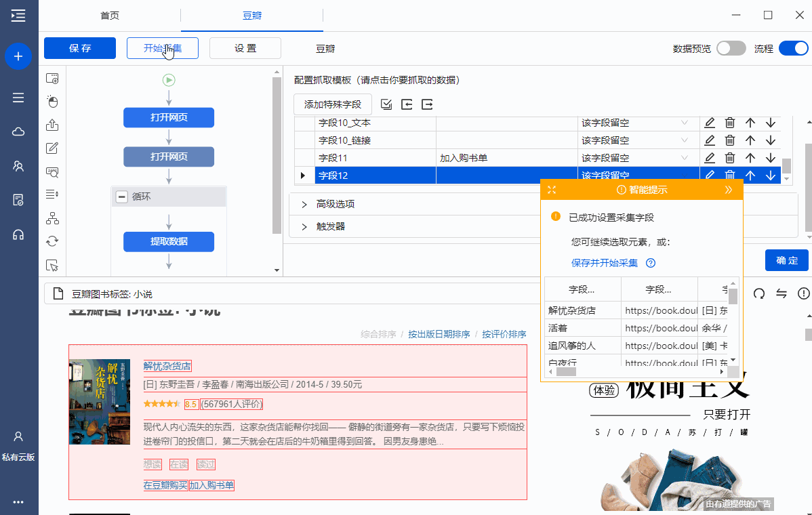Select the loop tool icon

[52, 241]
